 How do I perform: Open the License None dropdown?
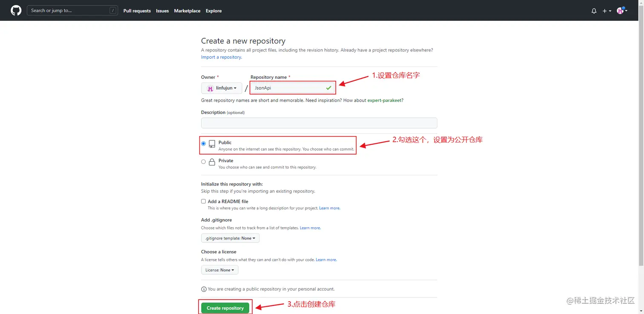(219, 270)
